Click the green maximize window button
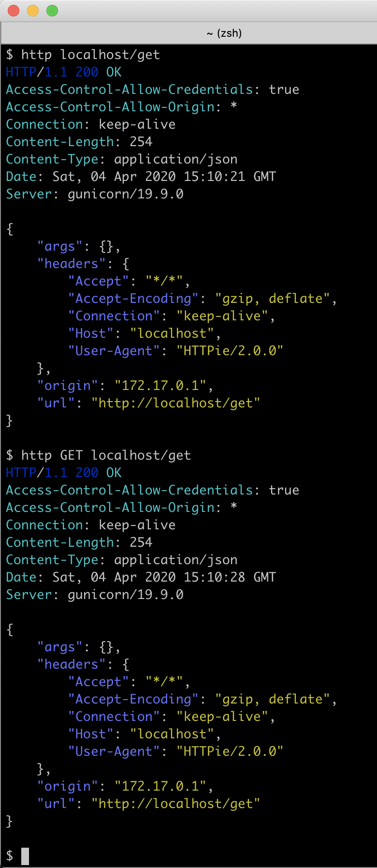377x868 pixels. click(x=52, y=10)
